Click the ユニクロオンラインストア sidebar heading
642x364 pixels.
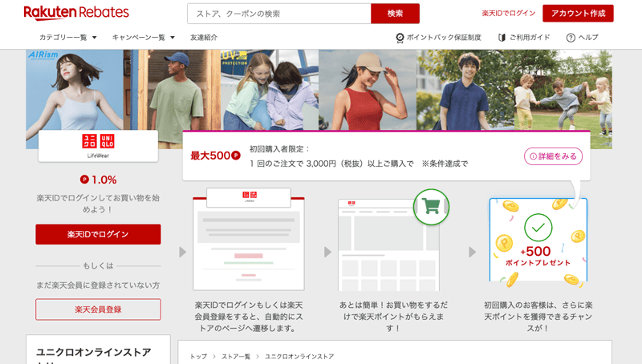pyautogui.click(x=94, y=352)
